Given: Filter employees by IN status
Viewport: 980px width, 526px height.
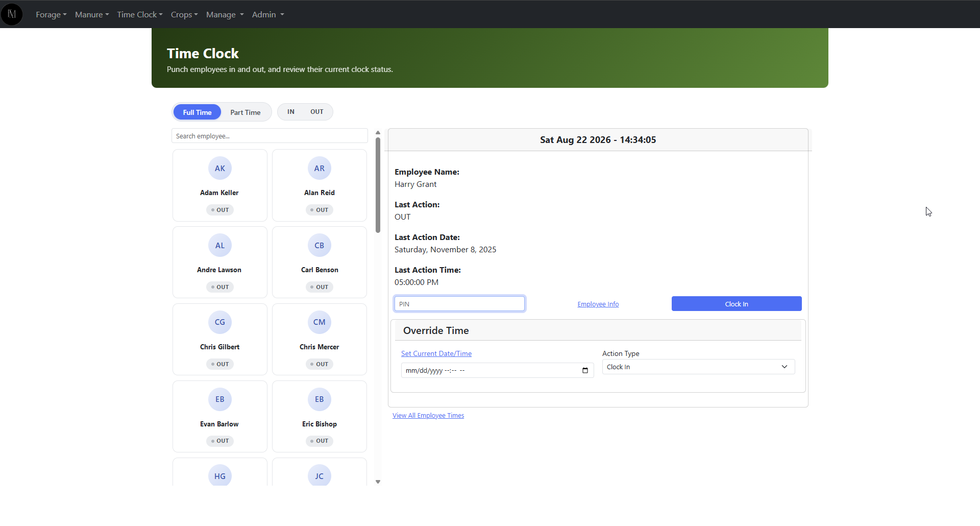Looking at the screenshot, I should point(291,112).
